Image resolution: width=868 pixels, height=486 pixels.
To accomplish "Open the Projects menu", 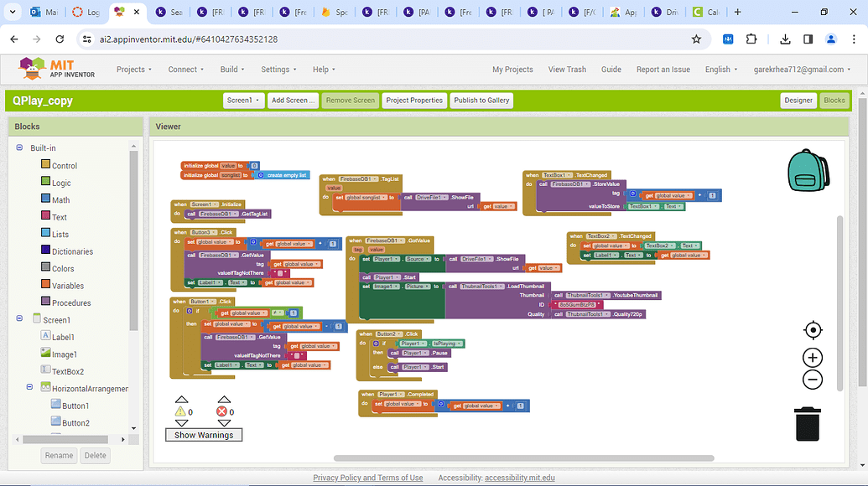I will [133, 70].
